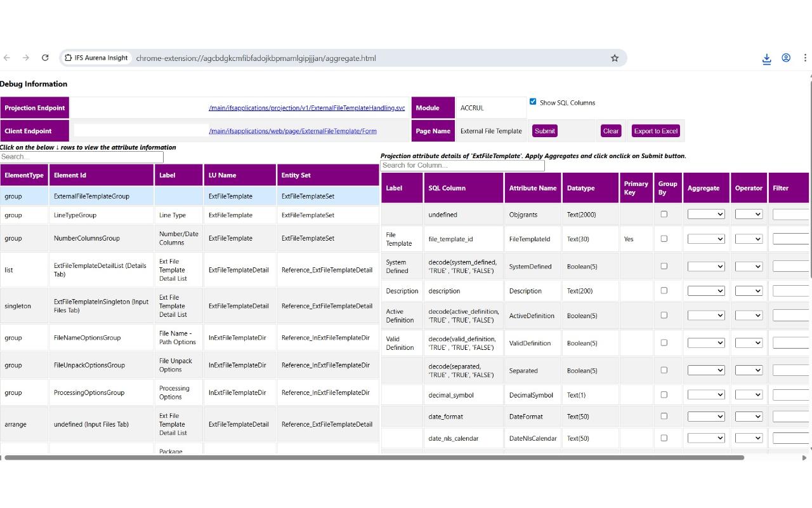The image size is (812, 508).
Task: Reload the page with refresh icon
Action: (45, 58)
